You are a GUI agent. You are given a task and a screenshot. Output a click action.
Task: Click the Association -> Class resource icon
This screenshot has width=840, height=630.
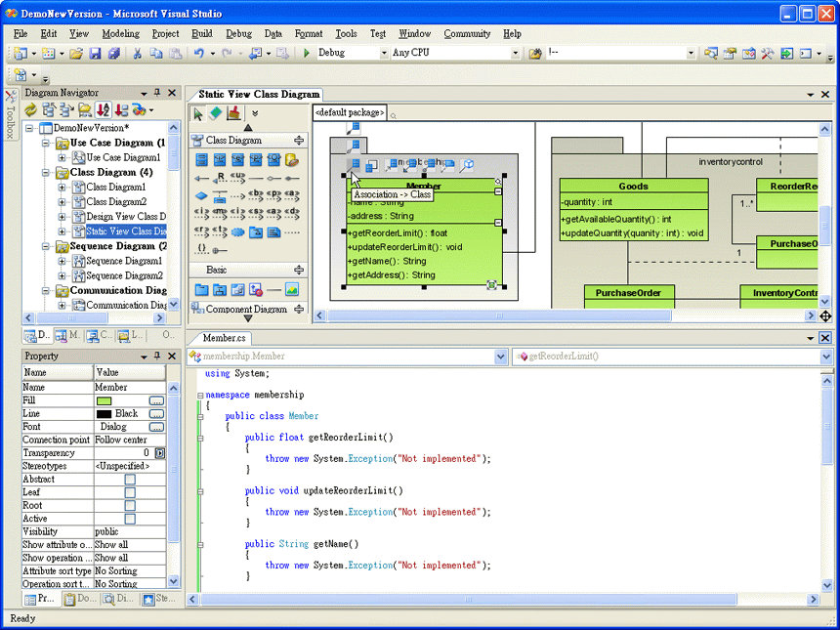point(354,165)
